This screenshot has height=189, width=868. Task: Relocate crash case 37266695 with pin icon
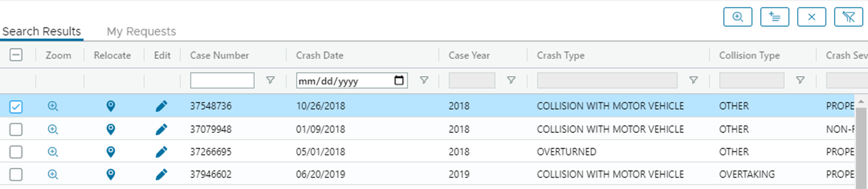click(110, 152)
